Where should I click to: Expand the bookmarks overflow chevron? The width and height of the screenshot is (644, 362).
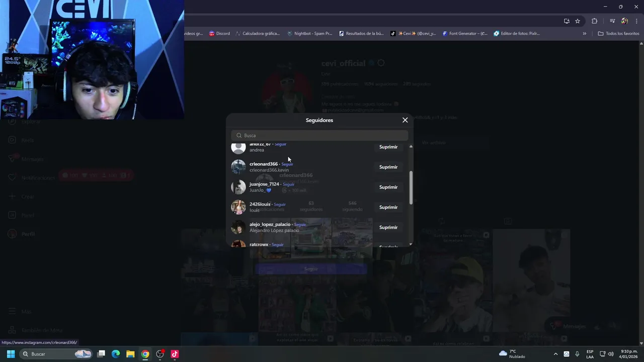tap(585, 34)
